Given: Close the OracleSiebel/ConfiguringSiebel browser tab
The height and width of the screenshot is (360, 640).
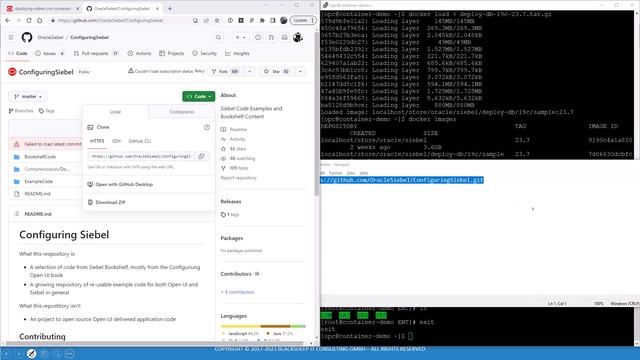Looking at the screenshot, I should click(157, 8).
